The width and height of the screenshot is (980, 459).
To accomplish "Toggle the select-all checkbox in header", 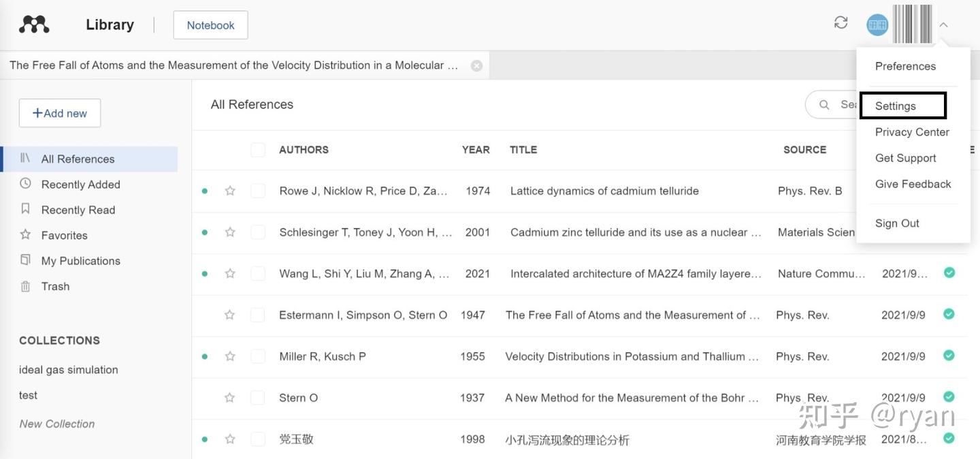I will tap(258, 150).
